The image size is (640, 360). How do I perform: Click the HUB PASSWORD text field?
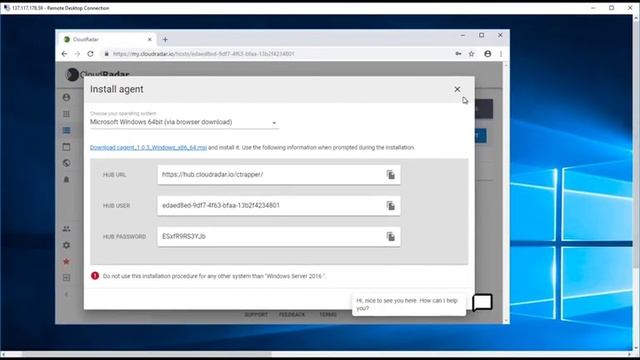(x=279, y=237)
